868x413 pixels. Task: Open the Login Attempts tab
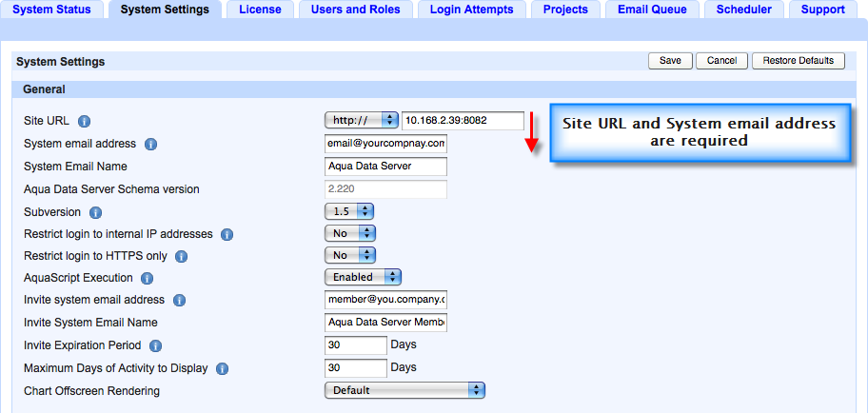point(472,10)
